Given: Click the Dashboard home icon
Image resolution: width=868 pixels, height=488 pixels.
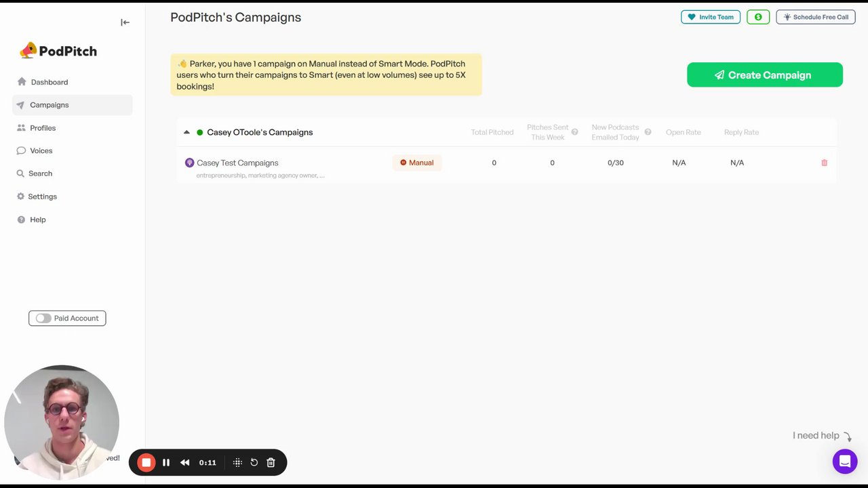Looking at the screenshot, I should (22, 82).
